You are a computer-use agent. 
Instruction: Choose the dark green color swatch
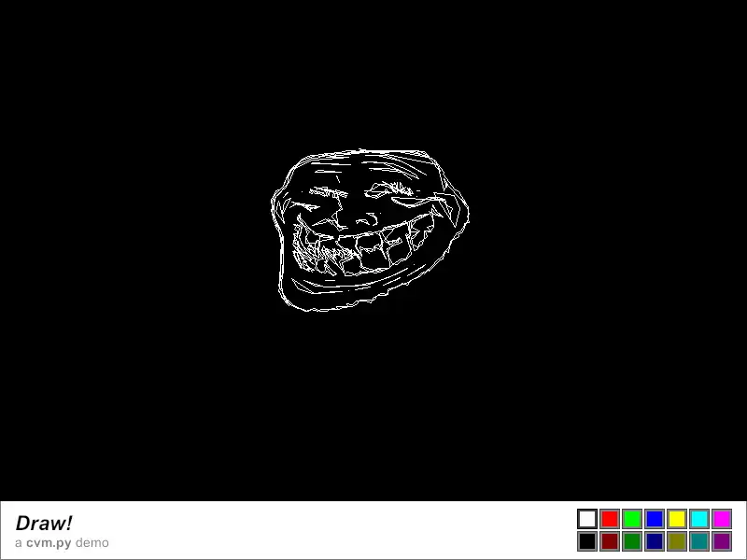click(x=632, y=541)
